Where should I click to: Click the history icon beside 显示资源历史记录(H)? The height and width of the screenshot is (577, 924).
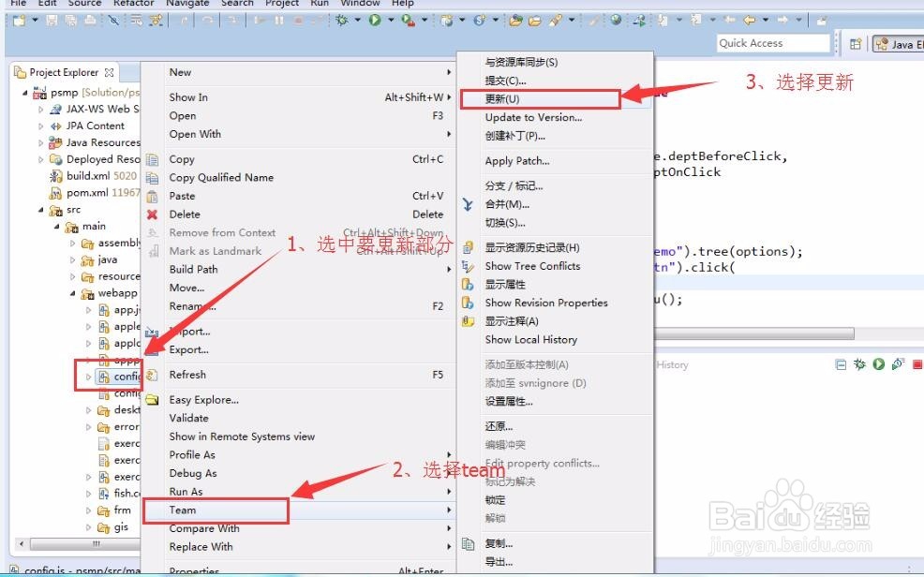(x=468, y=248)
